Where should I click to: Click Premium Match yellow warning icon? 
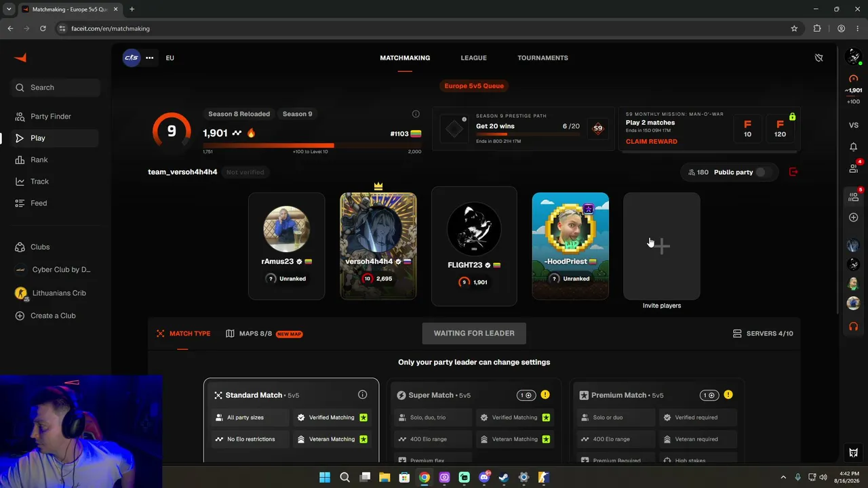(x=728, y=395)
